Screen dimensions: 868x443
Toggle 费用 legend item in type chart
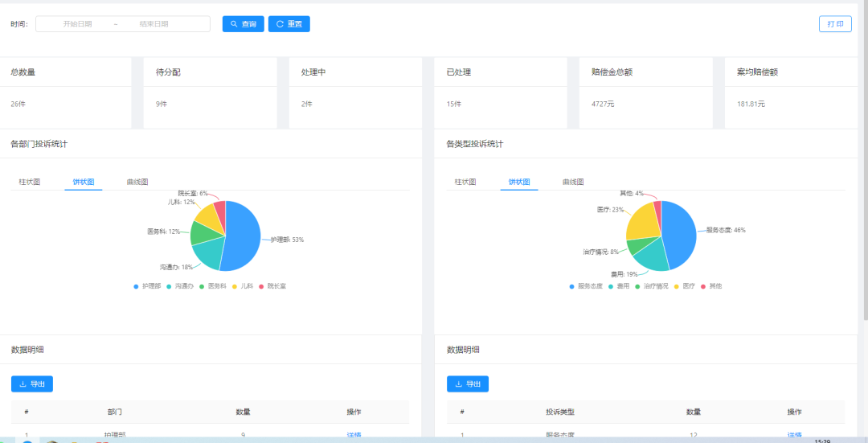(x=619, y=286)
